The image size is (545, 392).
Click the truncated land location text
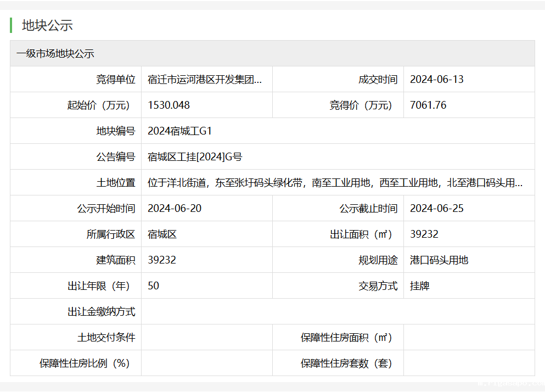335,183
